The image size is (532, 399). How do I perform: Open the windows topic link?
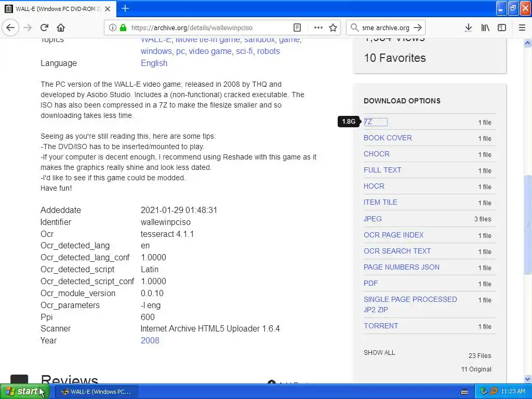coord(156,51)
